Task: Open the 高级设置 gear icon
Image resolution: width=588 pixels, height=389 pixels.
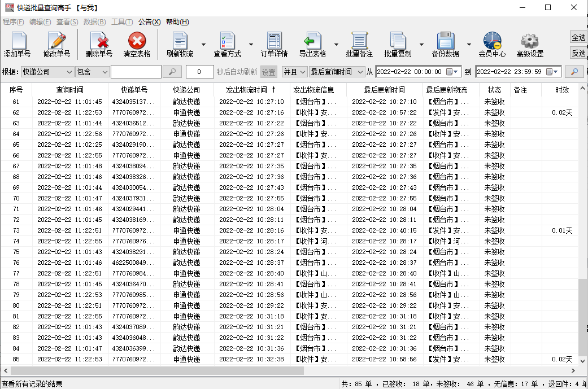Action: (x=530, y=41)
